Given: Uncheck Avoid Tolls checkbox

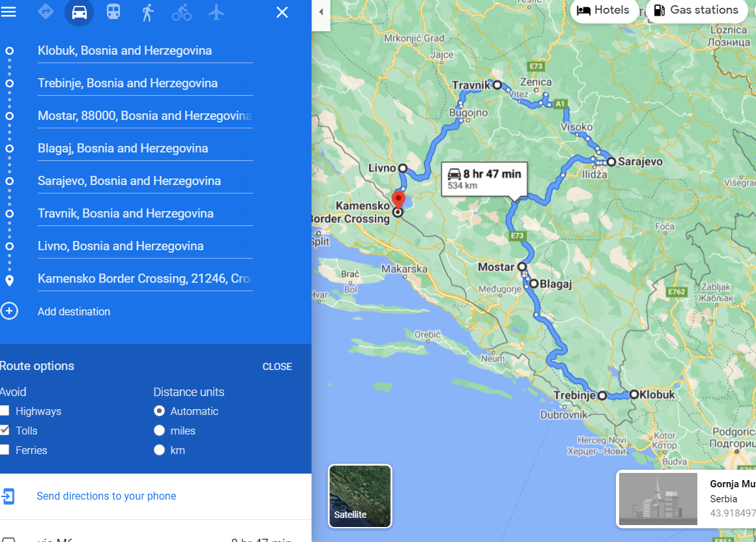Looking at the screenshot, I should (x=5, y=430).
